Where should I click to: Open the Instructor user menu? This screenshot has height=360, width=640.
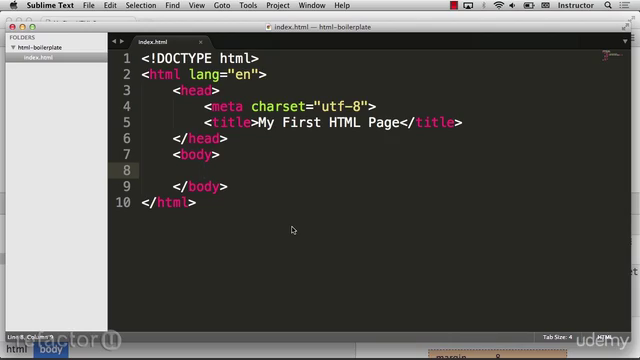[x=576, y=5]
